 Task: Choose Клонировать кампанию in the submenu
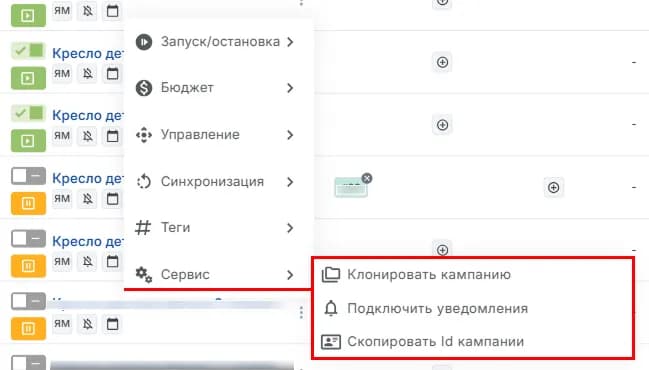pos(429,275)
